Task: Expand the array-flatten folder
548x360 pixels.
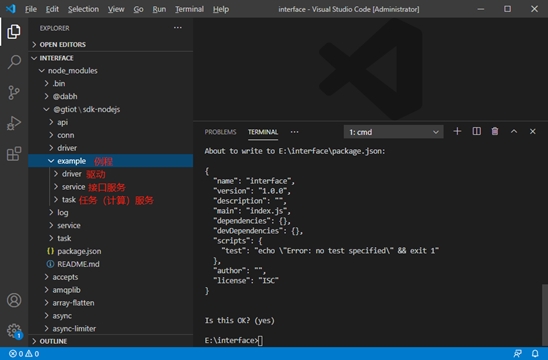Action: pos(110,303)
